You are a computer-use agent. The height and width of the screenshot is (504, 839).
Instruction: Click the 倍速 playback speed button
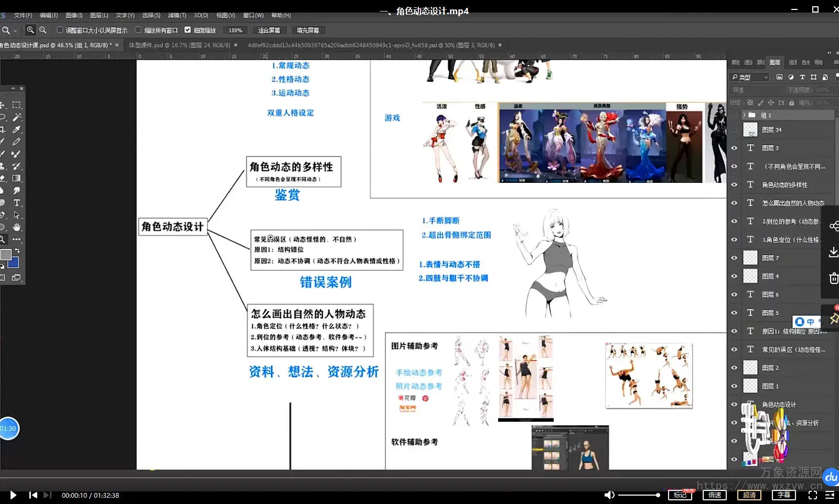[715, 495]
